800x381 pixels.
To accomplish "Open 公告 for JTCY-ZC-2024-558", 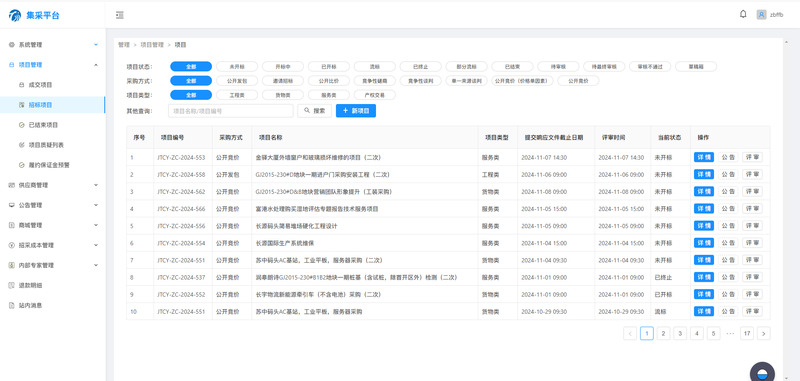I will pos(728,174).
